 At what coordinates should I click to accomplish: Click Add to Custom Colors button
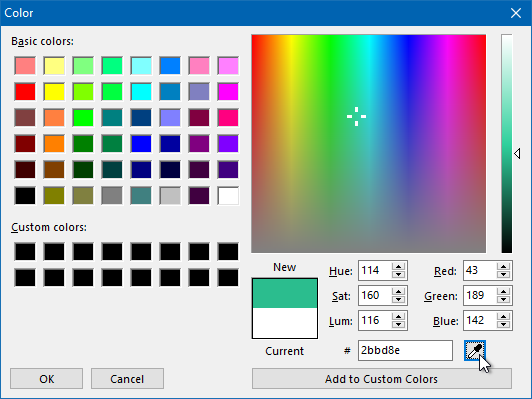tap(382, 379)
